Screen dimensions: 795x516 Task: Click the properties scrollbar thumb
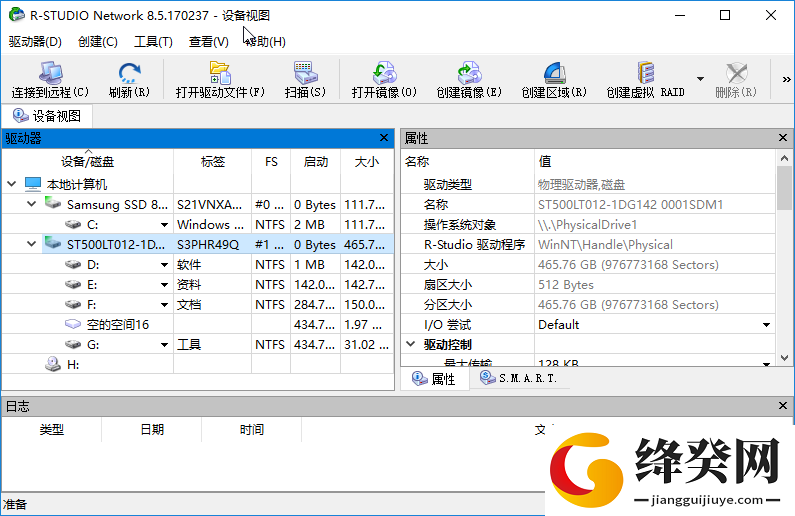784,189
